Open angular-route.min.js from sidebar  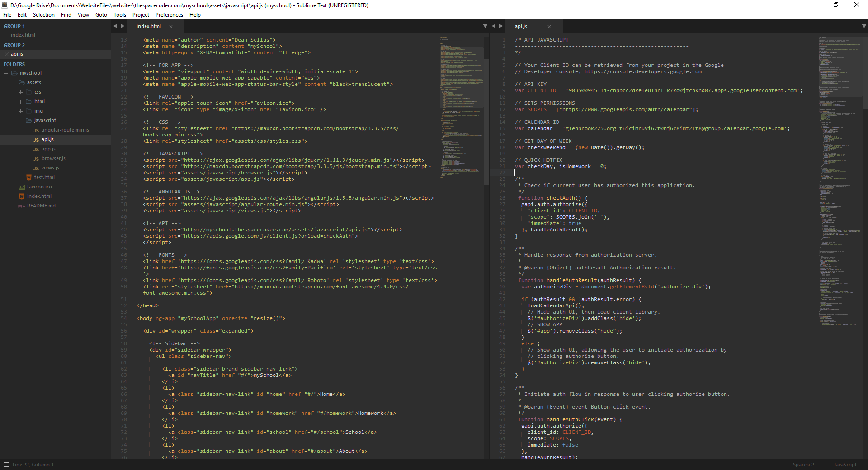point(65,130)
